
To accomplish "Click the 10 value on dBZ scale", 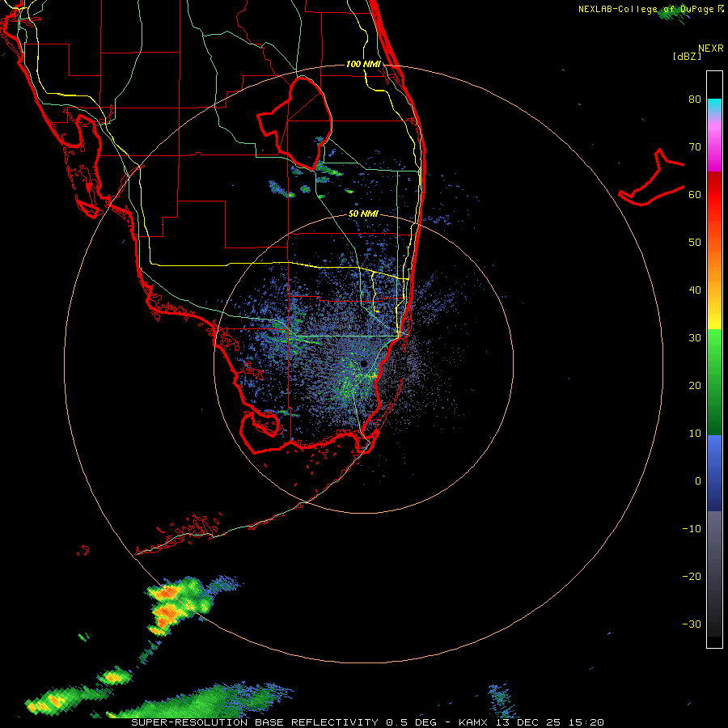I will pos(695,434).
